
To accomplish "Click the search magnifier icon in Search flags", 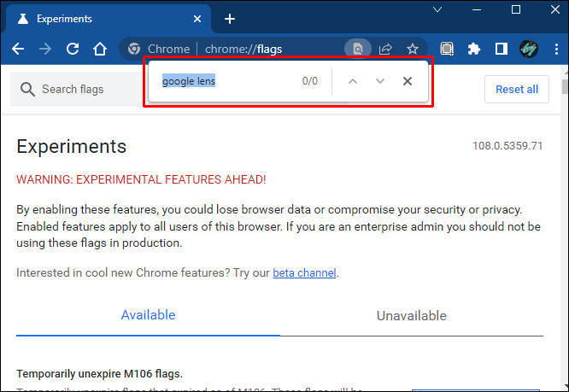I will tap(27, 89).
